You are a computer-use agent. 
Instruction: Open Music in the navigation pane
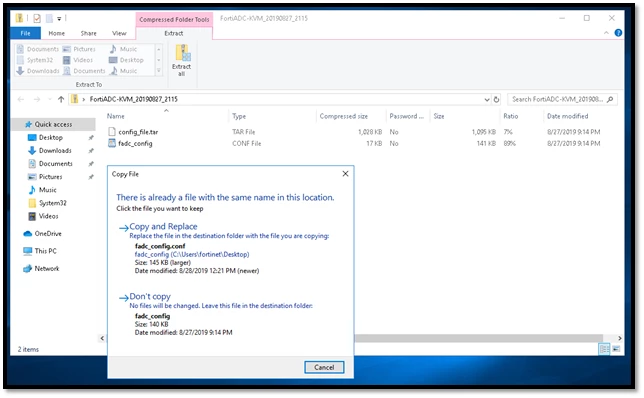point(47,190)
